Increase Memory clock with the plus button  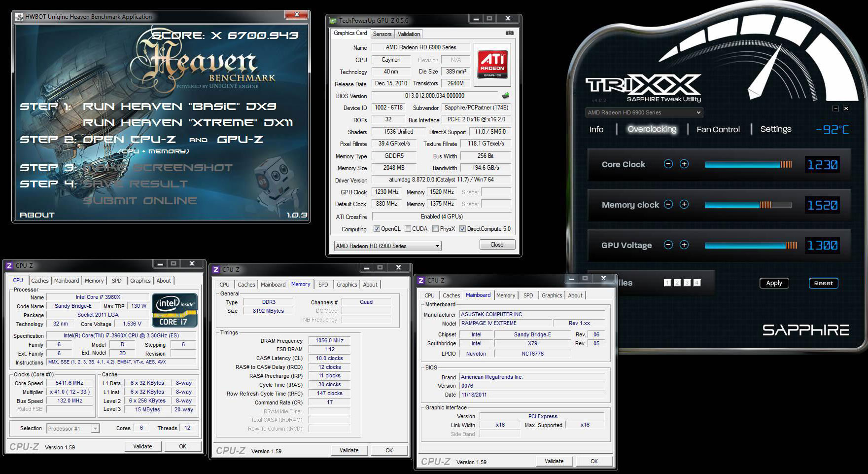[x=684, y=205]
